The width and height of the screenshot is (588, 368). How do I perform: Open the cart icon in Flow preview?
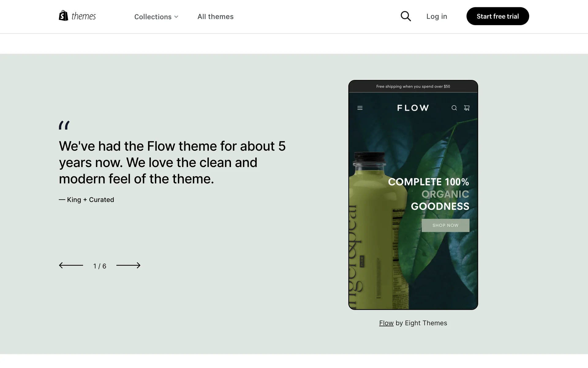(467, 108)
